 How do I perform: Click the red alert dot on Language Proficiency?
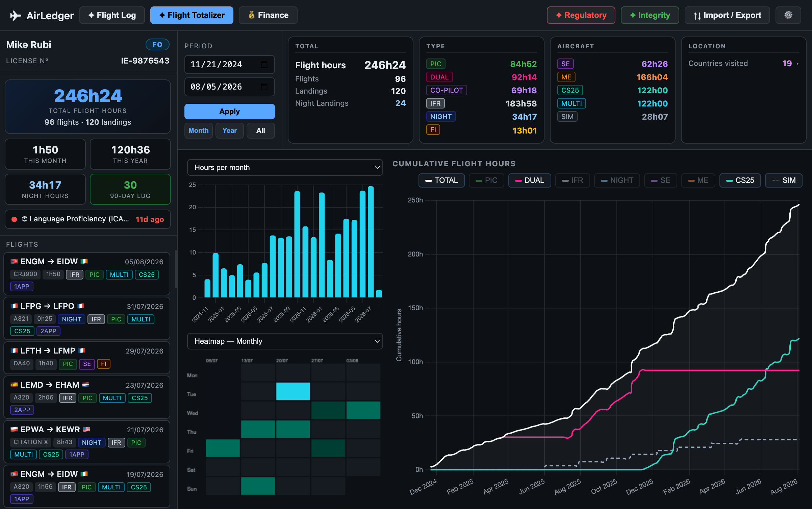[14, 219]
